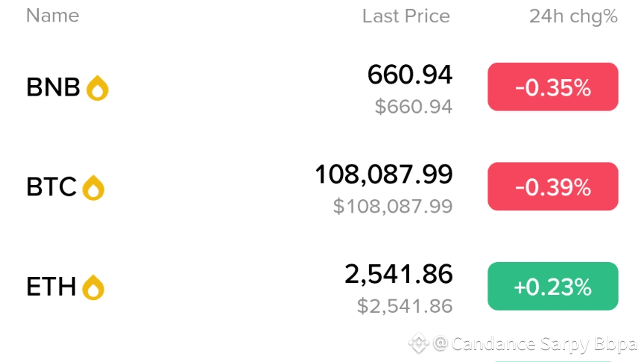Click the BTC last price 108,087.99

(383, 175)
